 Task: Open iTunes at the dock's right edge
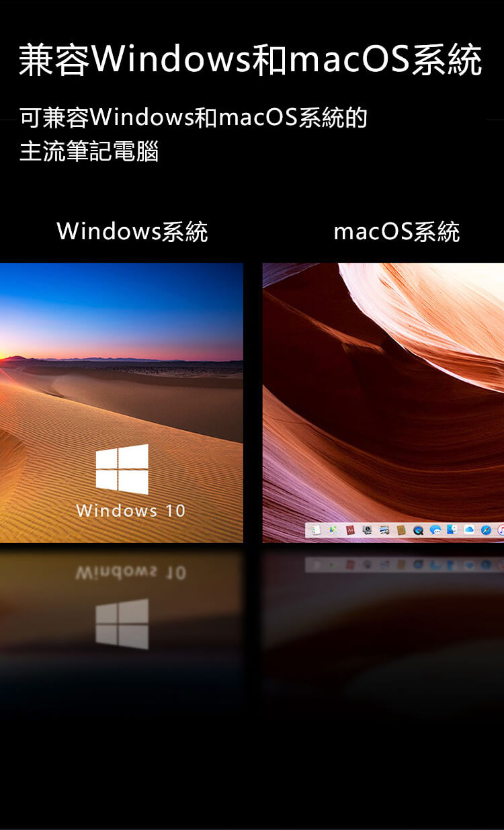pos(501,531)
